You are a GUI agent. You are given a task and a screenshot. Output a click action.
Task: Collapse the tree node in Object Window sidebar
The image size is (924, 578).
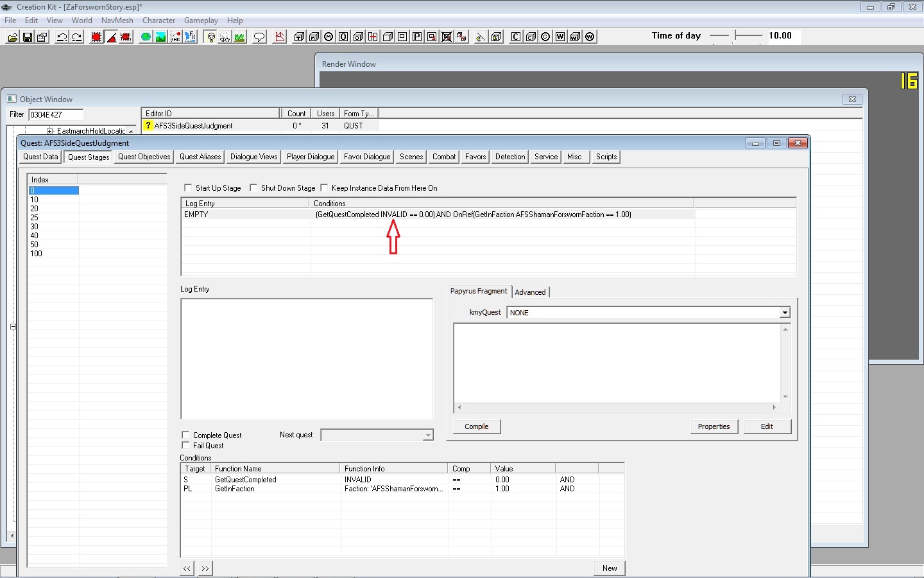[13, 327]
